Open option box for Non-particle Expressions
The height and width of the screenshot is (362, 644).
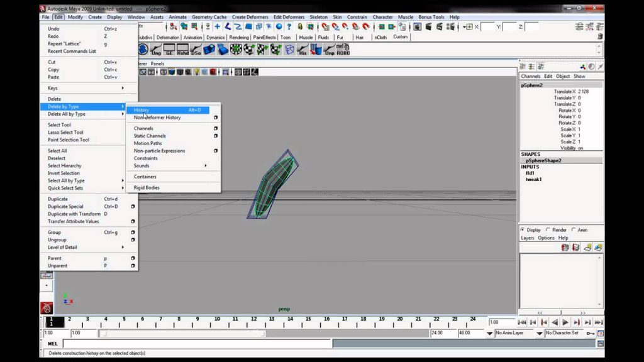point(216,151)
